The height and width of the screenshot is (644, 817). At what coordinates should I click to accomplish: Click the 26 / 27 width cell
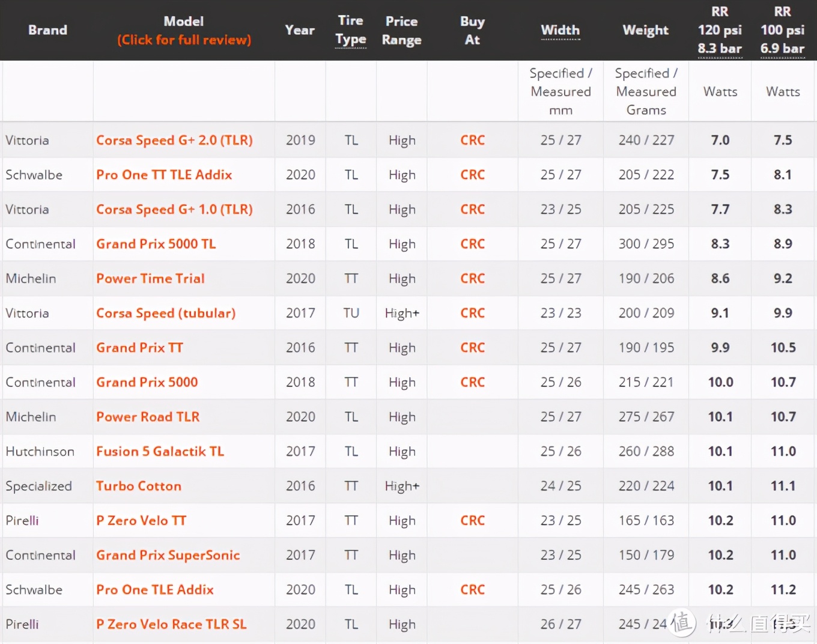click(x=560, y=624)
